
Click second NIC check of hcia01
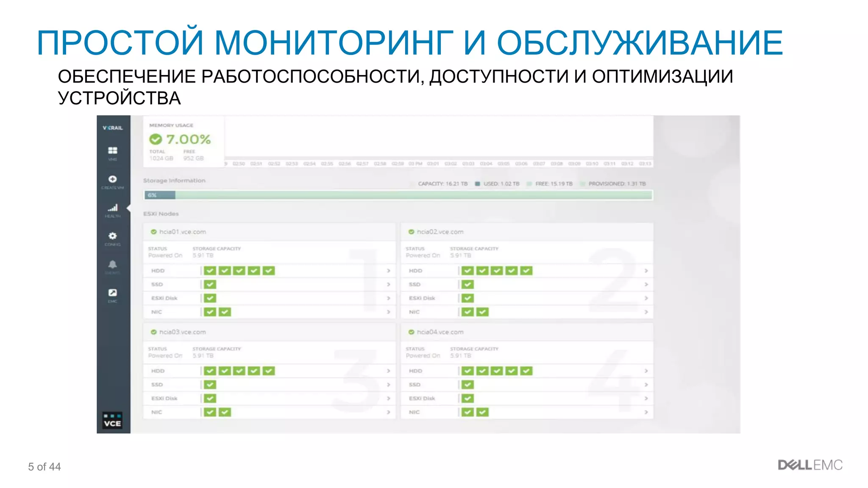click(225, 312)
